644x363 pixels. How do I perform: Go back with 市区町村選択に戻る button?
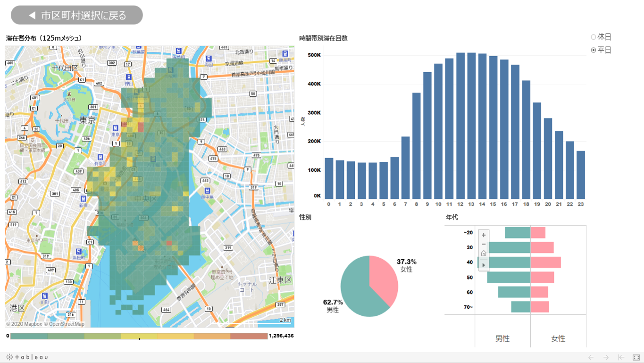(x=77, y=15)
